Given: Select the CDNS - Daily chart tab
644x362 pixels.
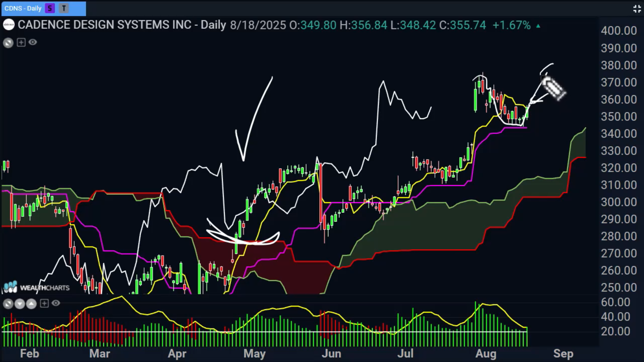Looking at the screenshot, I should point(44,8).
